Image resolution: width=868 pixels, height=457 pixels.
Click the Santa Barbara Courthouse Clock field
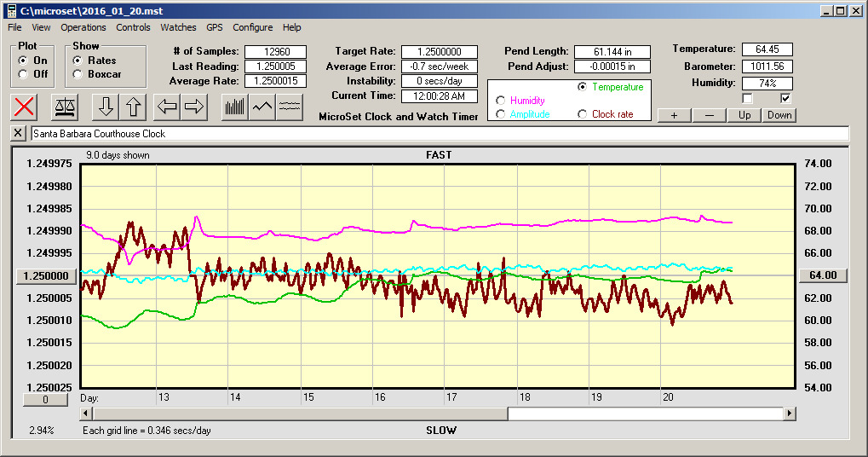(x=440, y=134)
